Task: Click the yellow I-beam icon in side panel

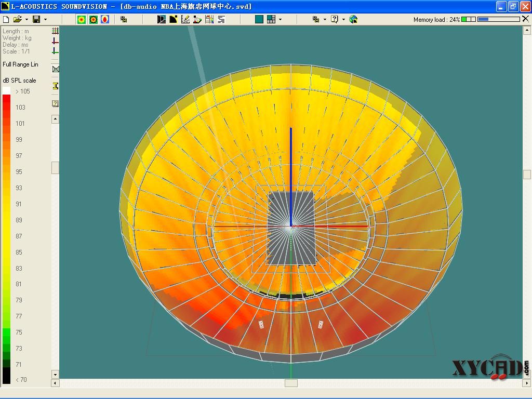Action: pos(55,86)
